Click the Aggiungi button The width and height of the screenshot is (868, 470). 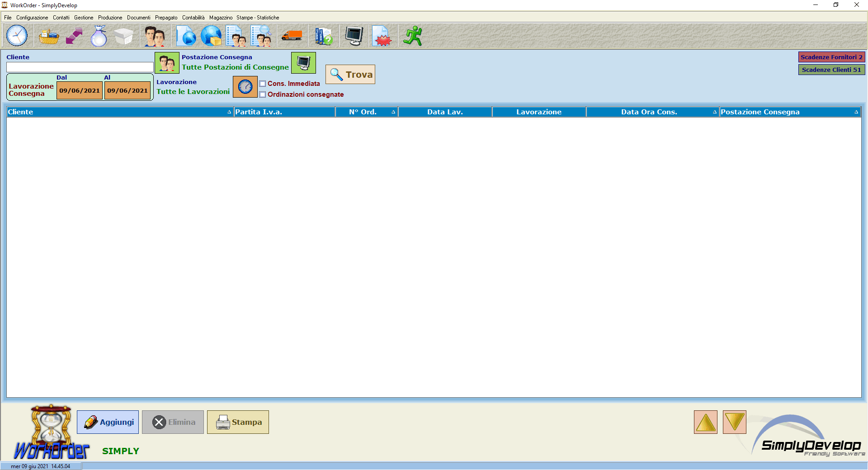coord(108,422)
